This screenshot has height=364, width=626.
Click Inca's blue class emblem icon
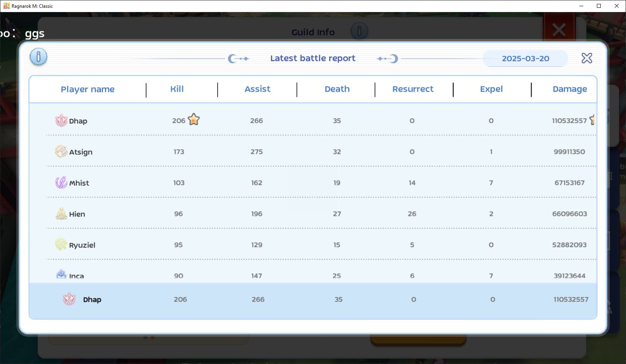pyautogui.click(x=61, y=275)
